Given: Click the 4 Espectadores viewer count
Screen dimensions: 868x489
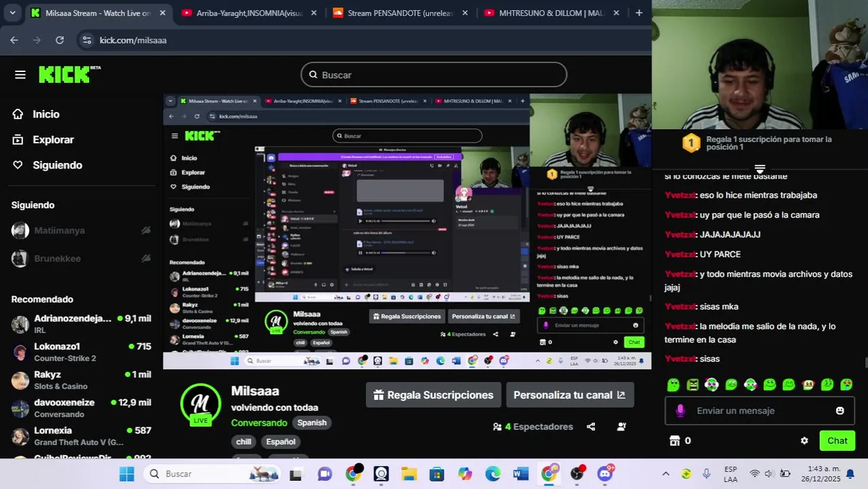Looking at the screenshot, I should coord(533,427).
